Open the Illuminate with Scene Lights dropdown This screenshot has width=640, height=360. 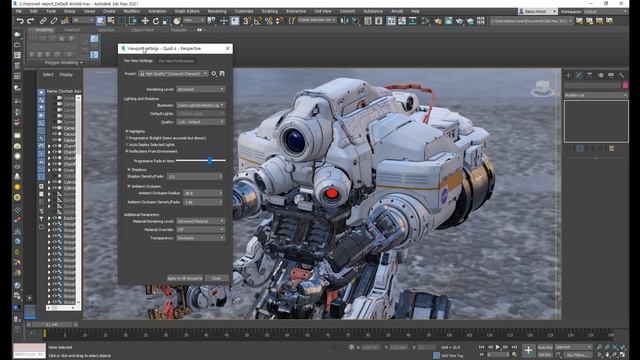tap(200, 105)
